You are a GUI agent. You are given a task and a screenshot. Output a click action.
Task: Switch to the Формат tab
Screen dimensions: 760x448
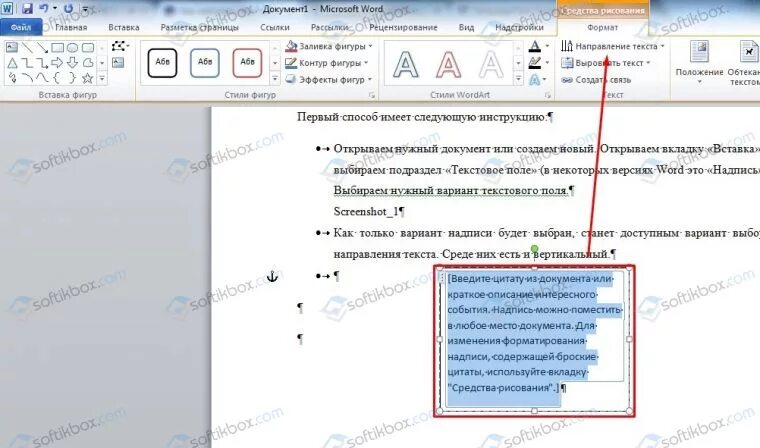coord(602,28)
